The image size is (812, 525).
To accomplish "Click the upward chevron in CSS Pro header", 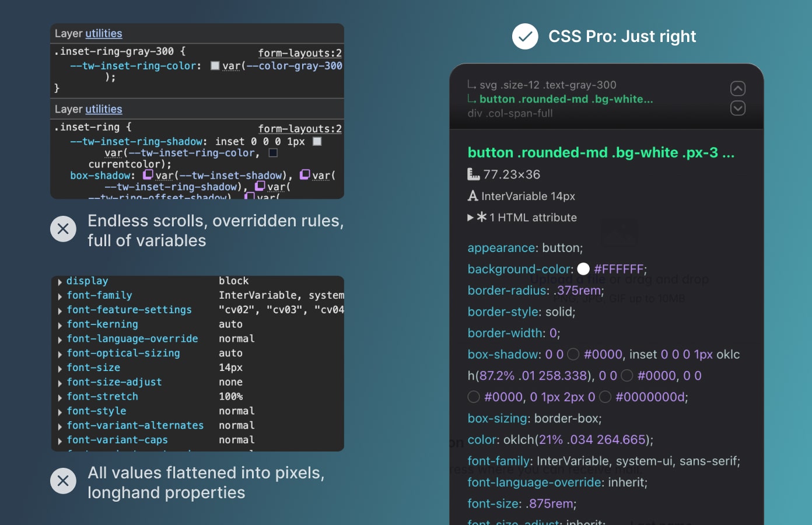I will pyautogui.click(x=737, y=88).
